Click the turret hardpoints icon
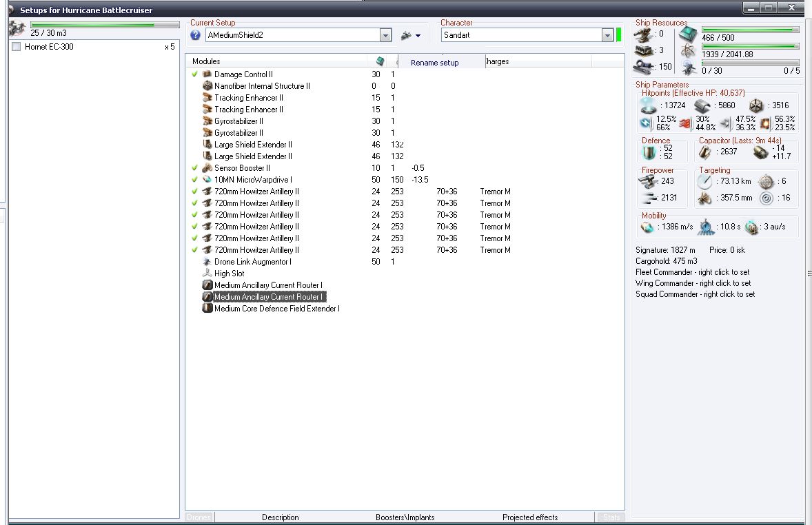This screenshot has height=525, width=812. (644, 34)
